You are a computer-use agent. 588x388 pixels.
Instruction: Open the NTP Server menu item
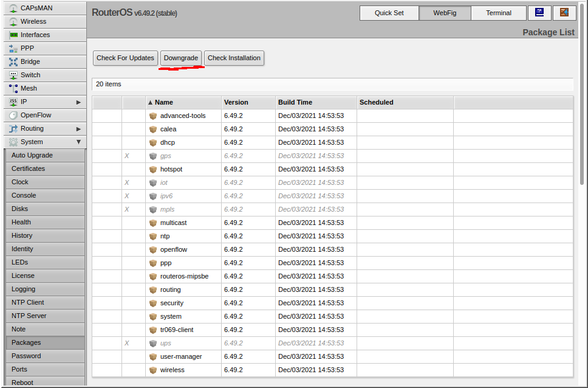tap(46, 316)
